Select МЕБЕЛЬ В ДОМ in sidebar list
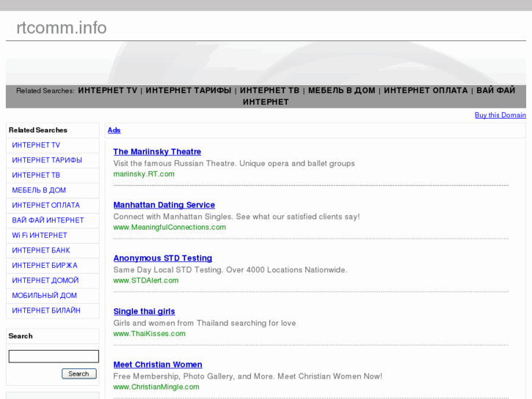 pyautogui.click(x=39, y=190)
